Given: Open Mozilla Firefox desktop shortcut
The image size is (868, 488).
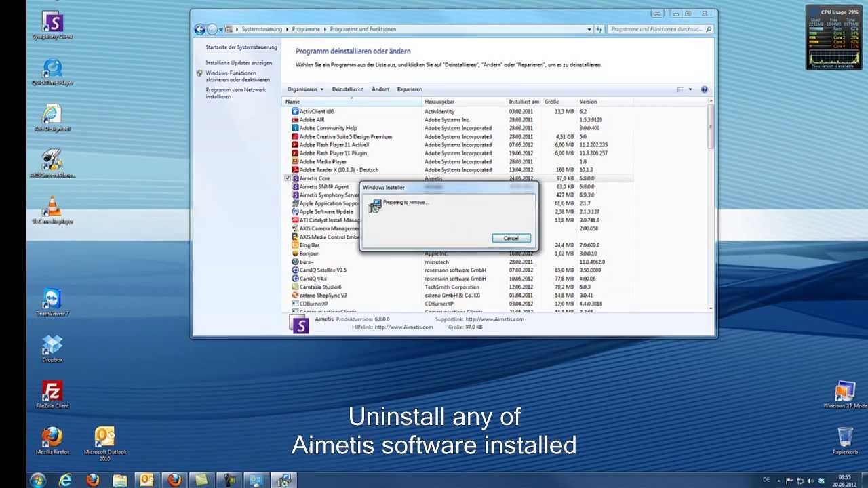Looking at the screenshot, I should pos(52,441).
